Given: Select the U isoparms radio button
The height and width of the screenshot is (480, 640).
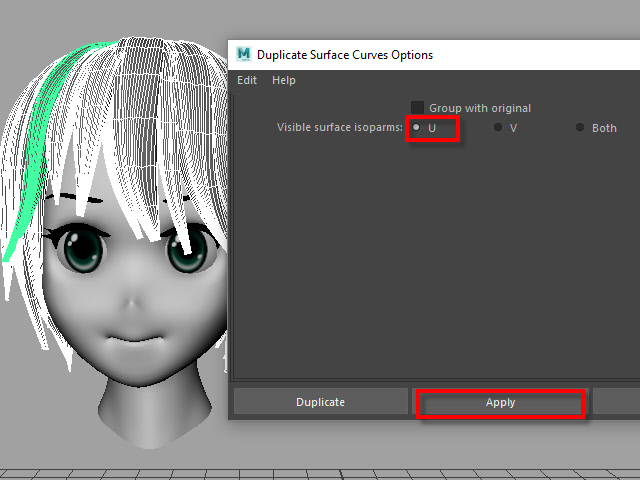Looking at the screenshot, I should click(x=416, y=128).
